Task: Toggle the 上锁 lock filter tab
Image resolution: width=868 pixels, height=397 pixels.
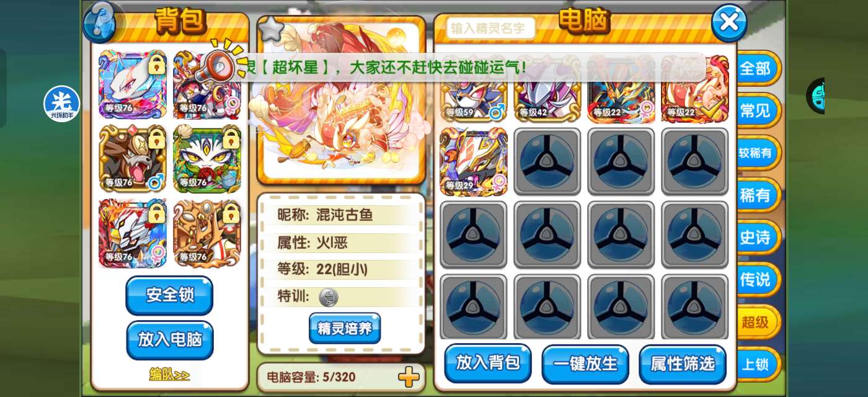Action: tap(756, 364)
